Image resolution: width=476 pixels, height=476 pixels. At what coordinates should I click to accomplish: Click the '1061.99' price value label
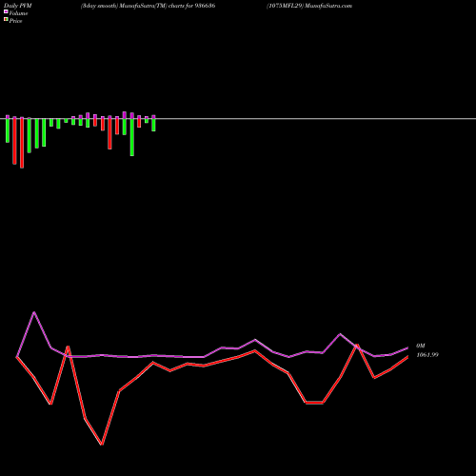point(427,355)
